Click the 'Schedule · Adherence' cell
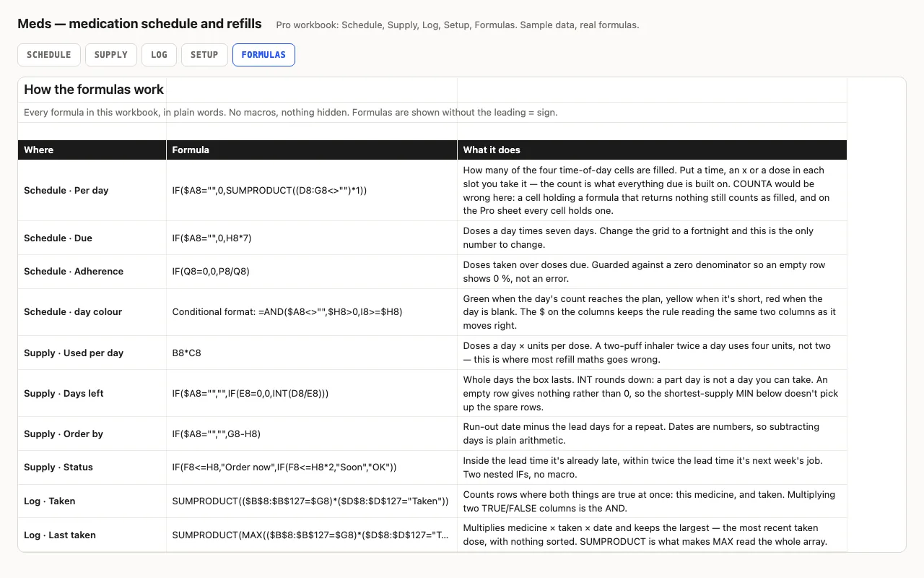Image resolution: width=924 pixels, height=578 pixels. point(92,272)
